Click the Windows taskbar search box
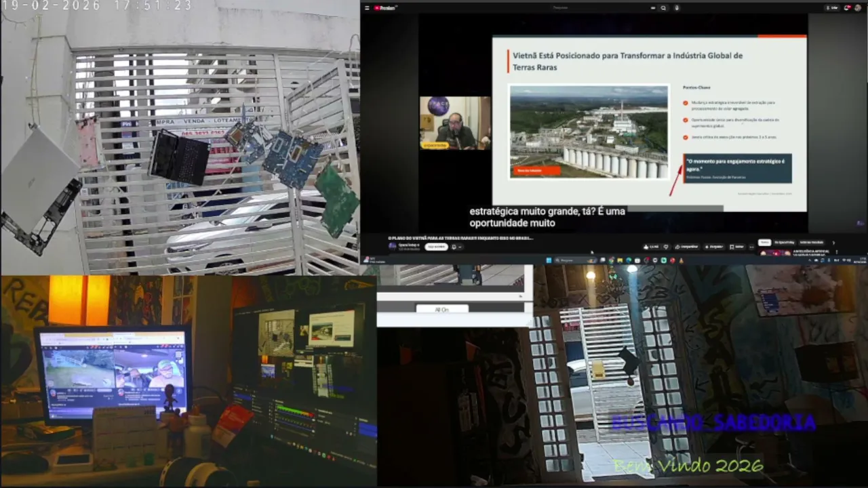 coord(576,260)
